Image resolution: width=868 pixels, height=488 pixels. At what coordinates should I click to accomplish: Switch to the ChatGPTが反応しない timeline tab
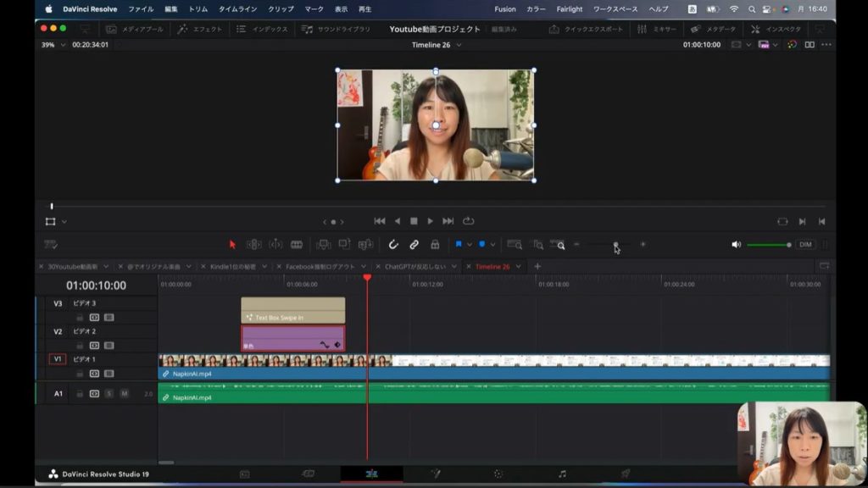pos(415,266)
